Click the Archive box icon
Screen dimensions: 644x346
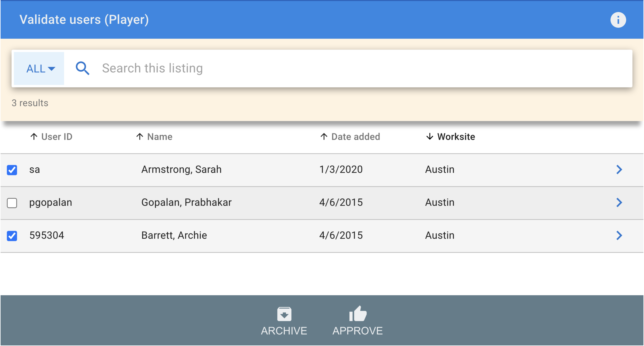tap(284, 314)
